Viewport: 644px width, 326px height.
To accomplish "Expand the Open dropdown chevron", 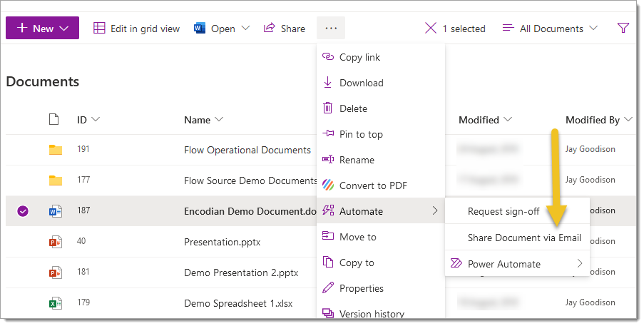I will coord(245,29).
